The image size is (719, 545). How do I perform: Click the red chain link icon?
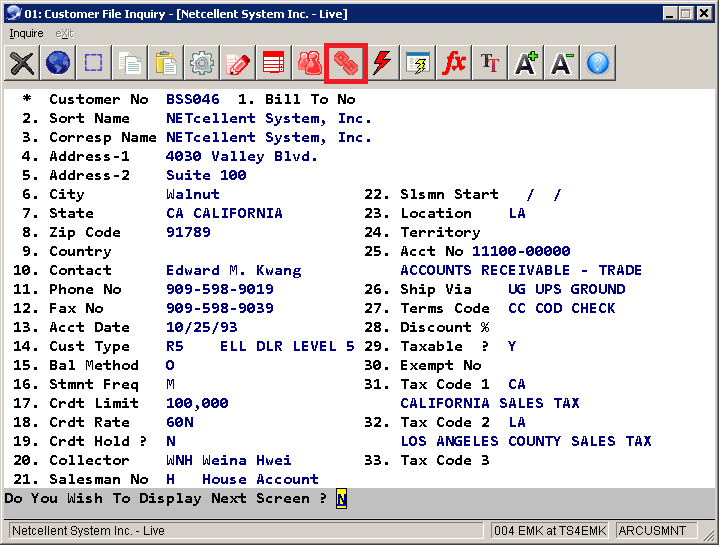(x=346, y=63)
